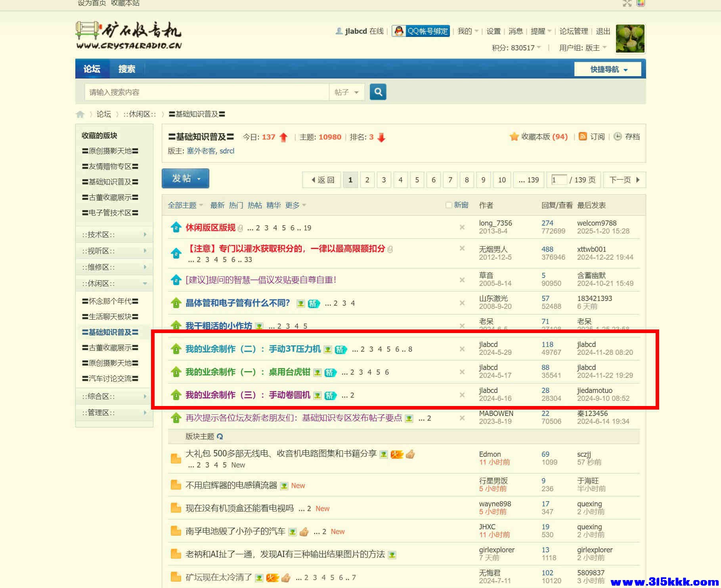
Task: Click the search magnifier icon
Action: [x=378, y=92]
